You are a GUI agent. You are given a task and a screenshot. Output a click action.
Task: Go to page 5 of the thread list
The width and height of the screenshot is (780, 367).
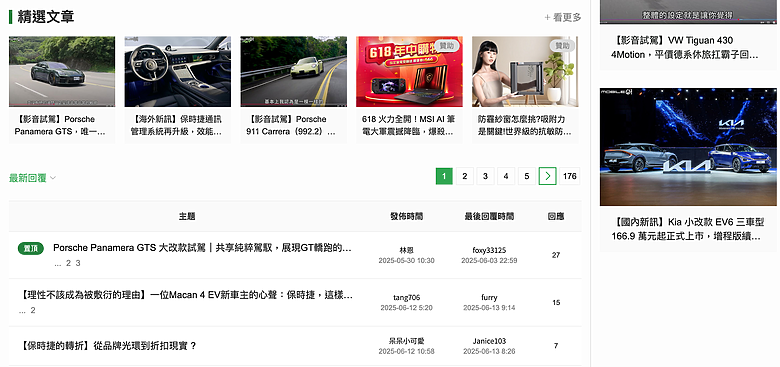coord(527,176)
